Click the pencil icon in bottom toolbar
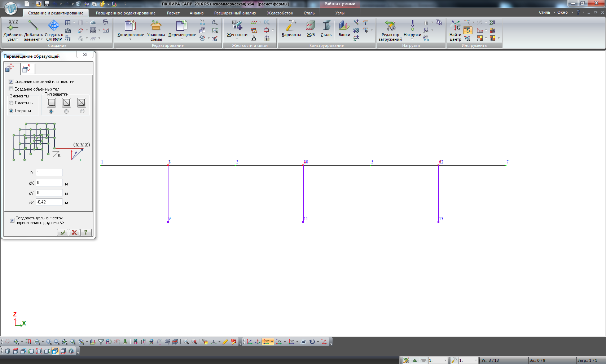606x364 pixels. [x=225, y=342]
